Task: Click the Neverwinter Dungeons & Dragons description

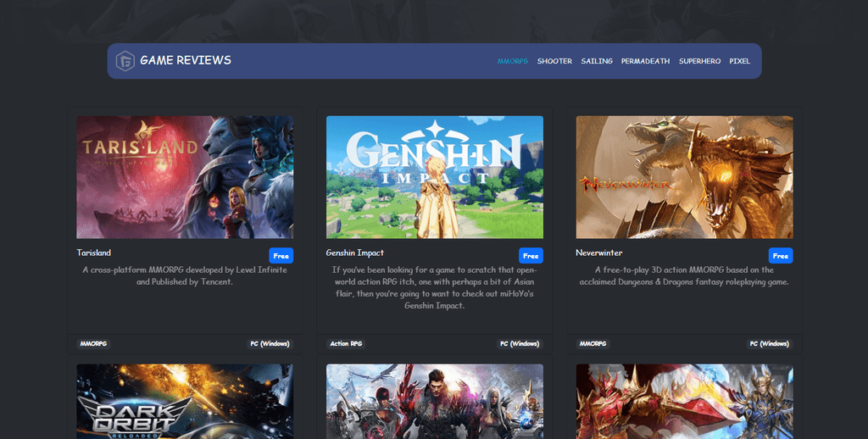Action: pyautogui.click(x=684, y=275)
